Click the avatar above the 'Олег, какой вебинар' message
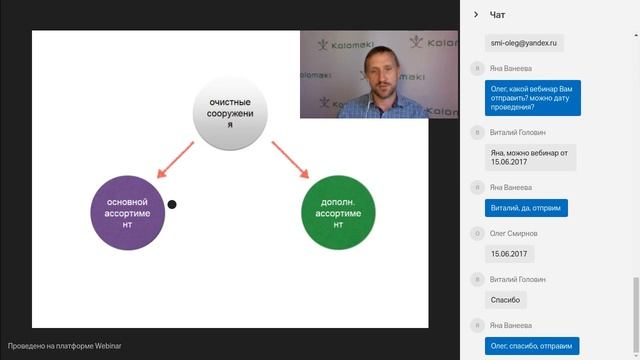The width and height of the screenshot is (640, 360). click(477, 69)
